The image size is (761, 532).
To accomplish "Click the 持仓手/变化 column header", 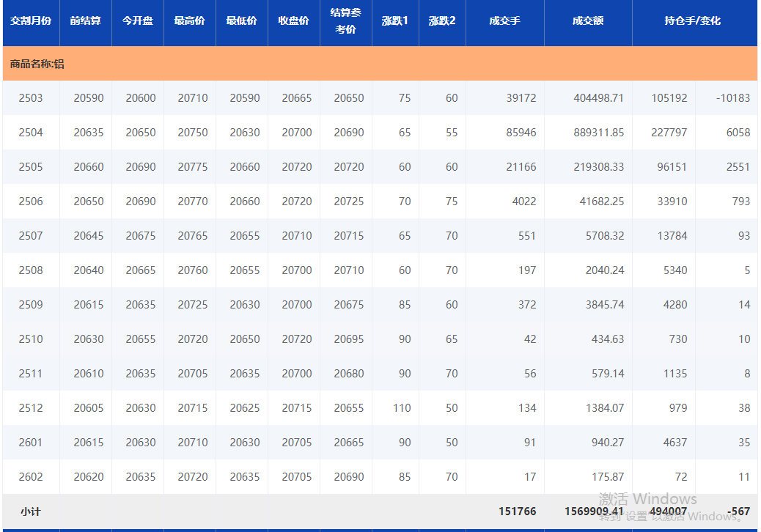I will click(693, 21).
